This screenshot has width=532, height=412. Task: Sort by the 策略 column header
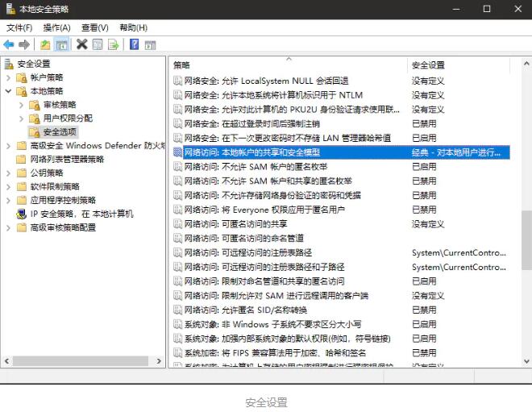click(x=289, y=65)
